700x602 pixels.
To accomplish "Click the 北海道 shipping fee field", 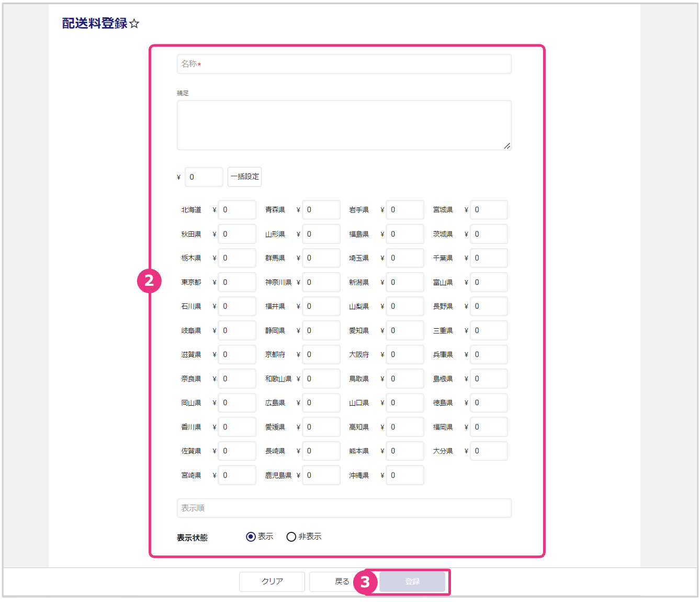I will (237, 210).
